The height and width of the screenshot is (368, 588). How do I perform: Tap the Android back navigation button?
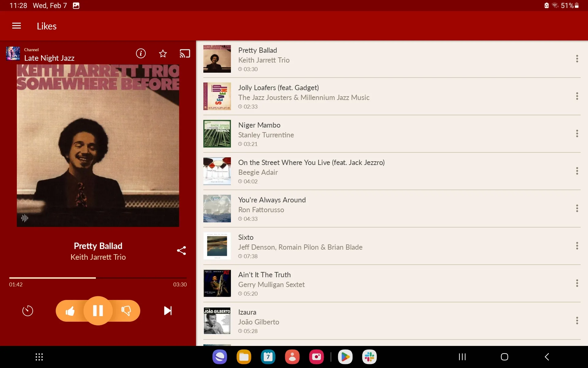[x=547, y=357]
